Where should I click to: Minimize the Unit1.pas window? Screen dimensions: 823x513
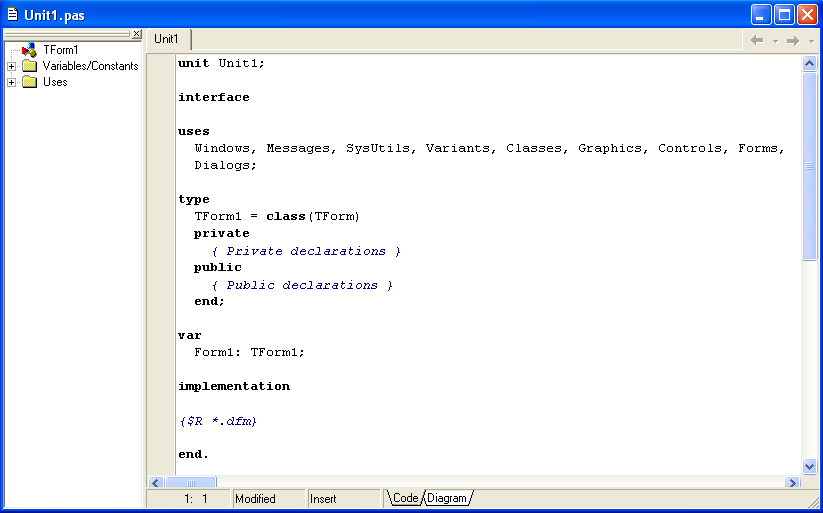(761, 15)
